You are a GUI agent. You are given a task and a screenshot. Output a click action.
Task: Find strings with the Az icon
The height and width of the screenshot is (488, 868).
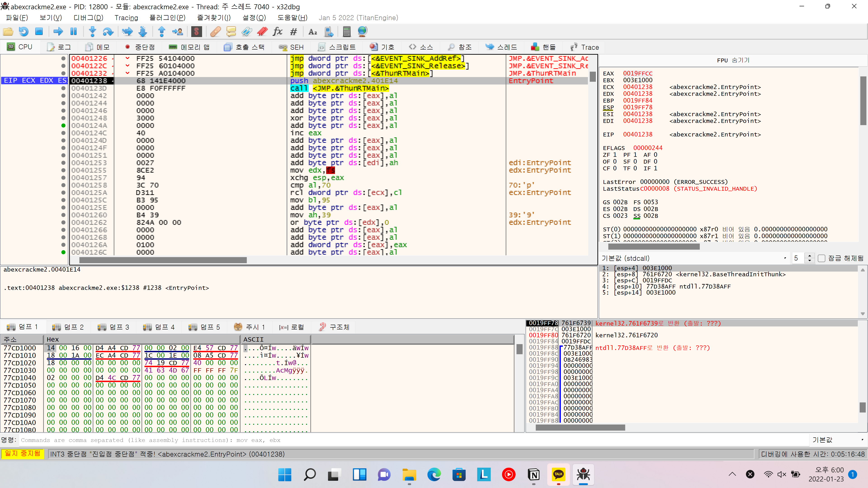point(313,32)
